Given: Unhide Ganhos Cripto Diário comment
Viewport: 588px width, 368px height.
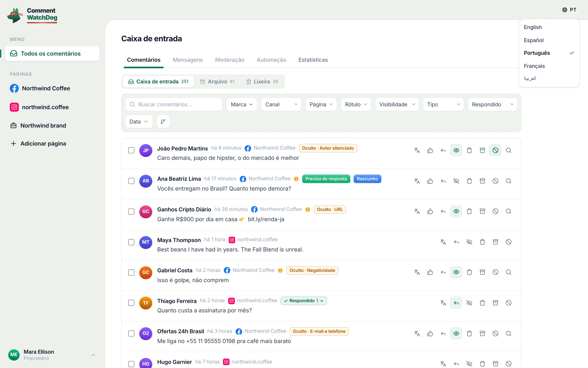Looking at the screenshot, I should pos(456,211).
